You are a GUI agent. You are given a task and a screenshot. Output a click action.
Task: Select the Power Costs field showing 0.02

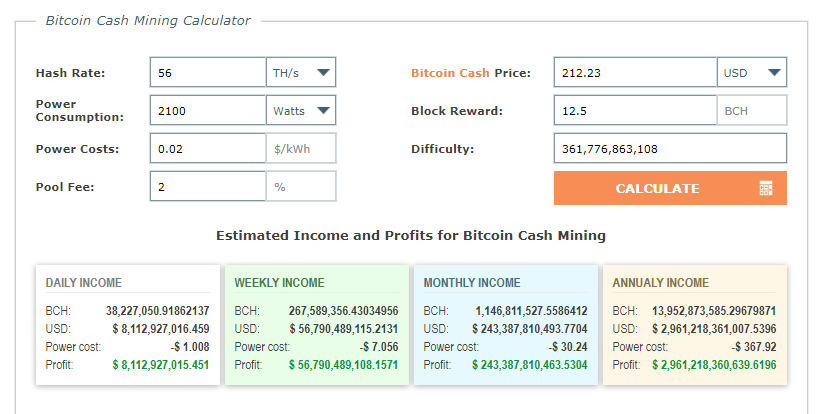tap(208, 149)
